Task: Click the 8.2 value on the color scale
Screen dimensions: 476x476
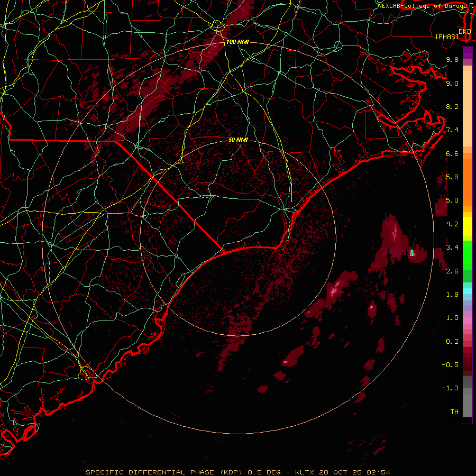Action: pyautogui.click(x=452, y=106)
